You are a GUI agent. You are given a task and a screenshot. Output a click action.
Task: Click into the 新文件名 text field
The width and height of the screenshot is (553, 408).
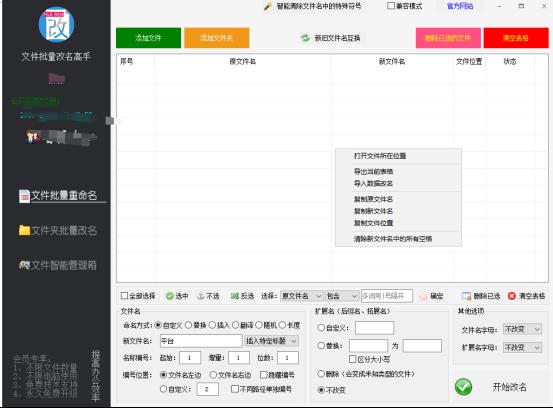pos(201,341)
